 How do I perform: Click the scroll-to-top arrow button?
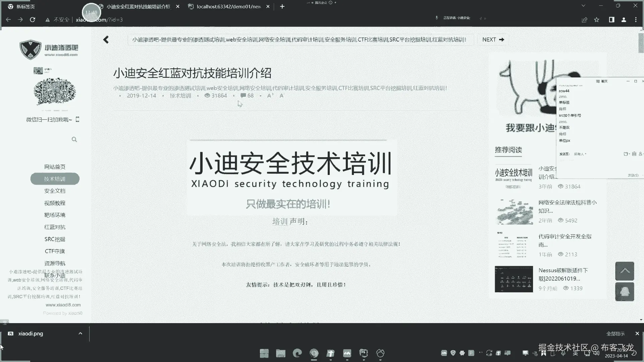(624, 271)
